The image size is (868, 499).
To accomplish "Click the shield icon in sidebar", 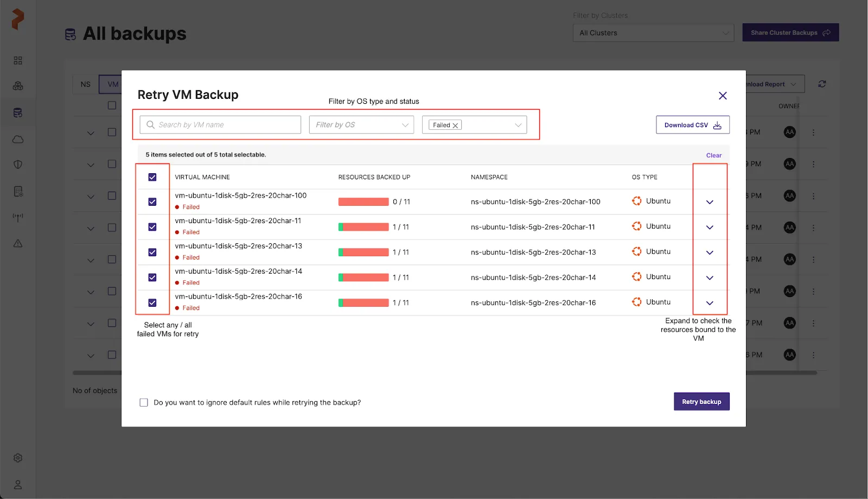I will coord(18,165).
